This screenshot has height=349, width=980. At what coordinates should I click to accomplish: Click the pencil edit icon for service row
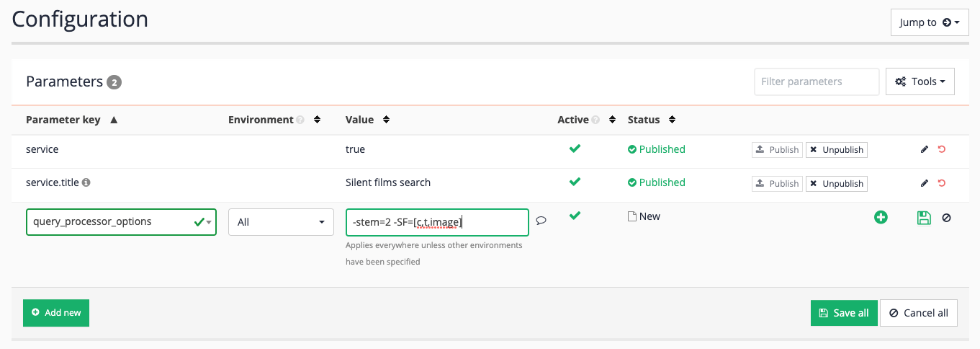tap(925, 150)
